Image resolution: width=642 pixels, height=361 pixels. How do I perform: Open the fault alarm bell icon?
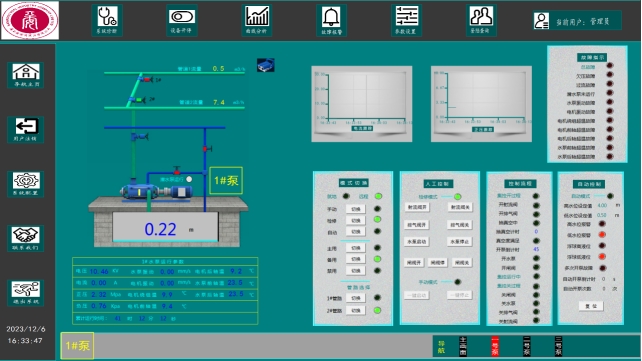(331, 20)
